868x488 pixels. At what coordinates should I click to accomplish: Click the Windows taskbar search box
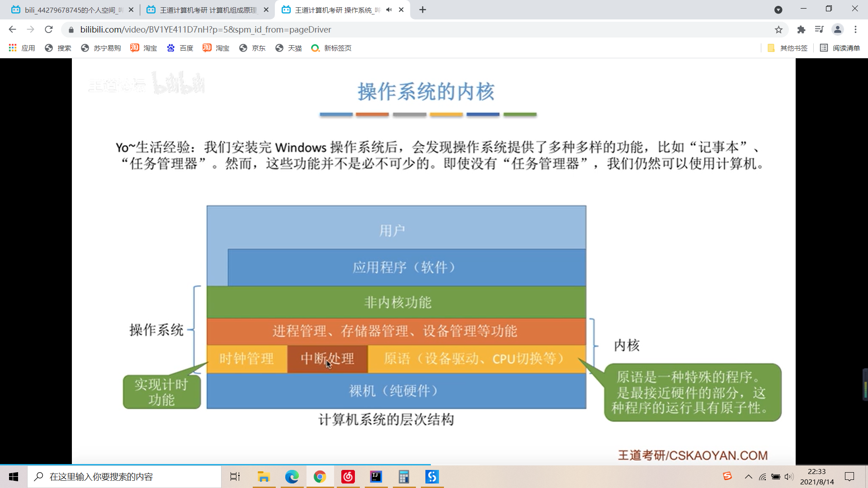pos(124,477)
